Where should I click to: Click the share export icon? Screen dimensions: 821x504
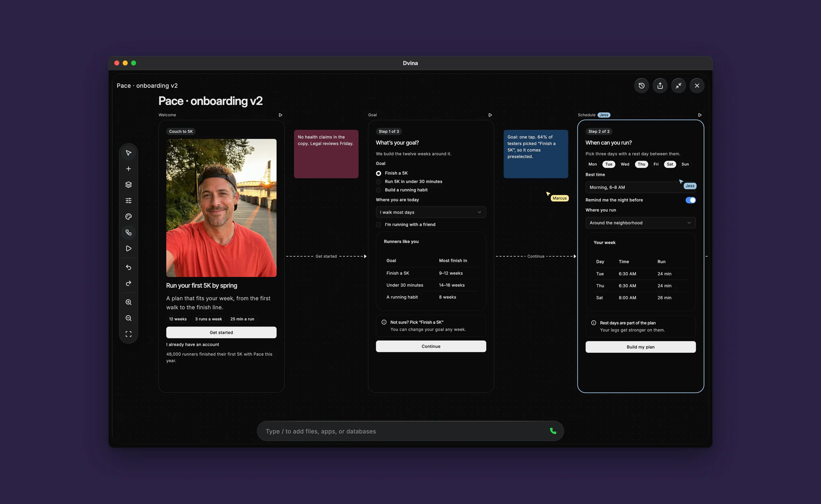tap(660, 86)
